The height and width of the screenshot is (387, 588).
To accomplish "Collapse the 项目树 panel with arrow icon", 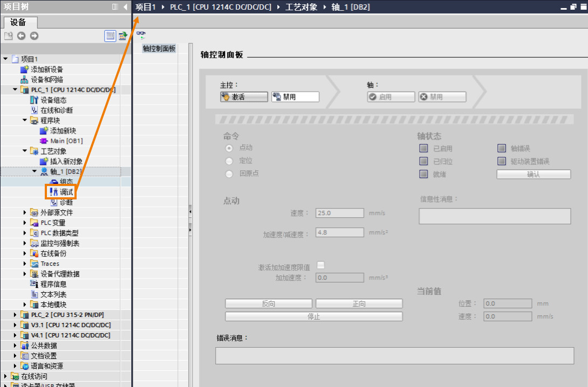I will 125,7.
